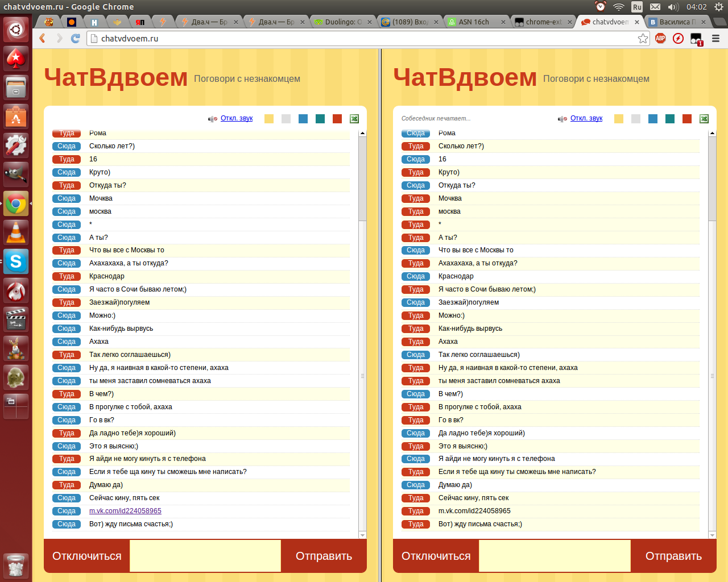Screen dimensions: 728x582
Task: Click 'Отправить' in the left chat
Action: point(324,556)
